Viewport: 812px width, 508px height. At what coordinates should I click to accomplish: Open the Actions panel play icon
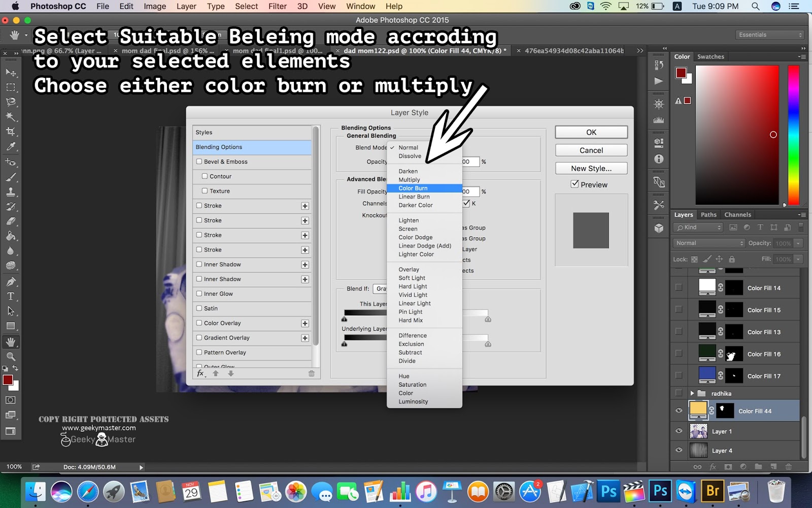(659, 81)
